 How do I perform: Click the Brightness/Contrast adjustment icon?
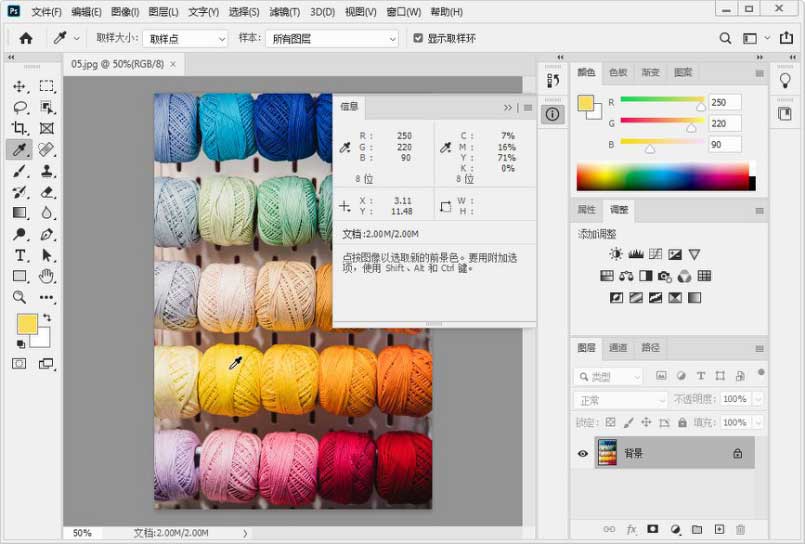point(616,255)
